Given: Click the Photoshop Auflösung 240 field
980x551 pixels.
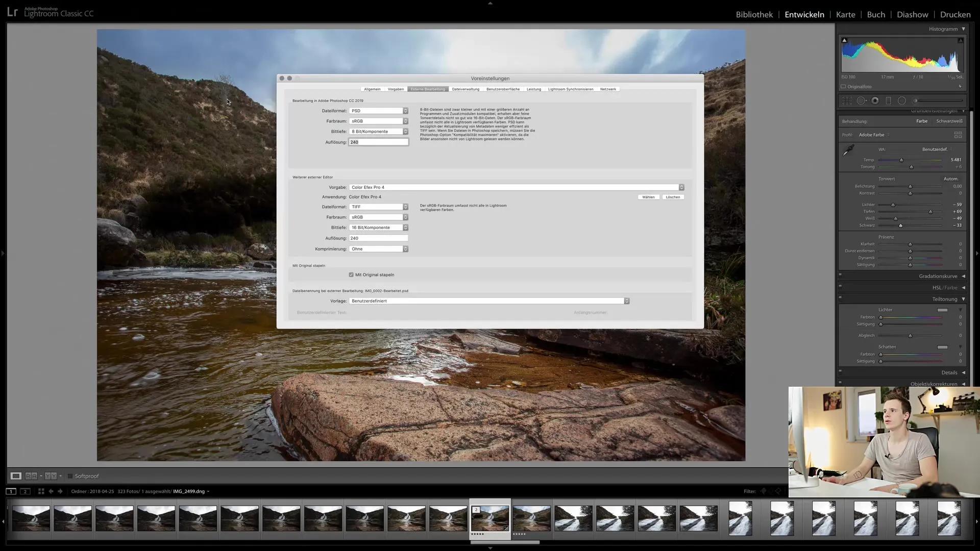Looking at the screenshot, I should 378,142.
